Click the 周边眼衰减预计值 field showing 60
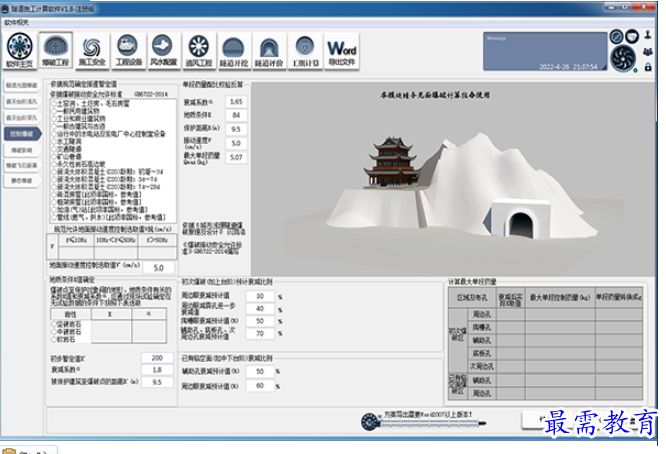 (260, 386)
